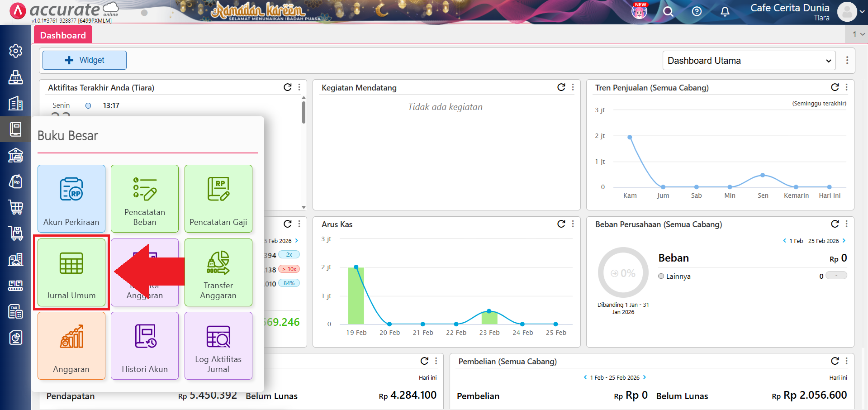868x410 pixels.
Task: Select Pencatatan Gaji tile
Action: coord(218,198)
